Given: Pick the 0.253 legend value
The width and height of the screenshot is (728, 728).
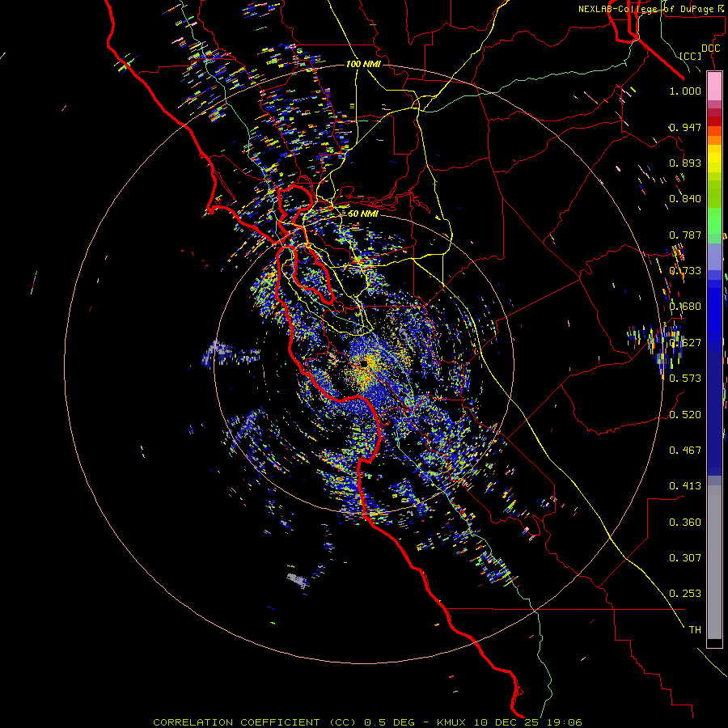Looking at the screenshot, I should (x=685, y=594).
